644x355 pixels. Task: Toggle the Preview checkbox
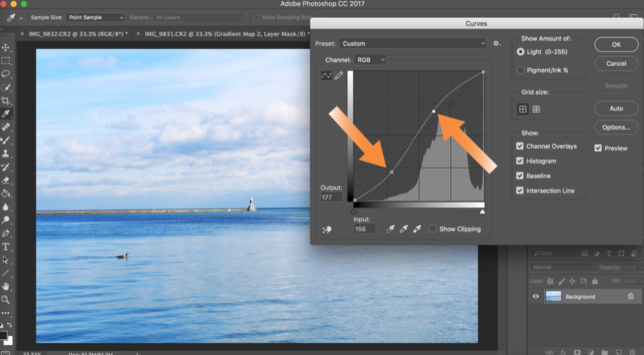pyautogui.click(x=598, y=148)
